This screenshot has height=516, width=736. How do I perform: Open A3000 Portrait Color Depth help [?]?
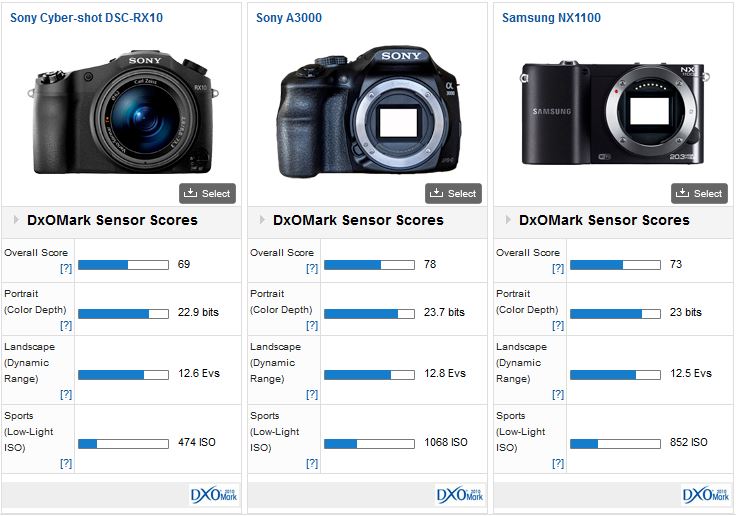point(312,325)
